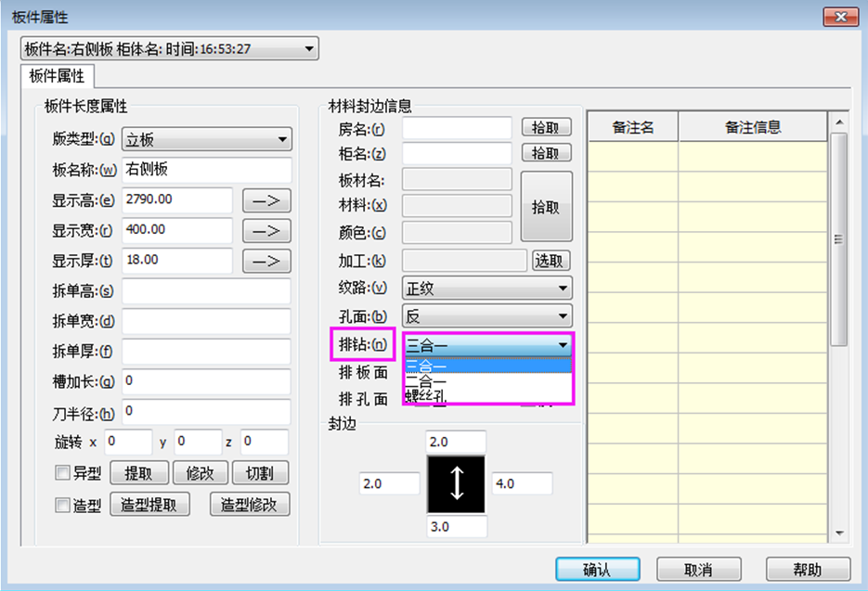Click the scrollbar down arrow in remarks table

pos(839,533)
